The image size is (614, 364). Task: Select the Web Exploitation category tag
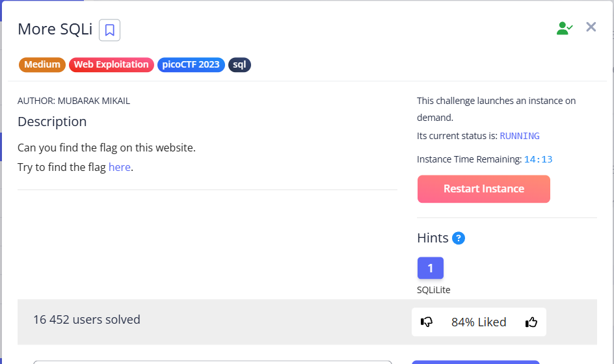point(111,64)
